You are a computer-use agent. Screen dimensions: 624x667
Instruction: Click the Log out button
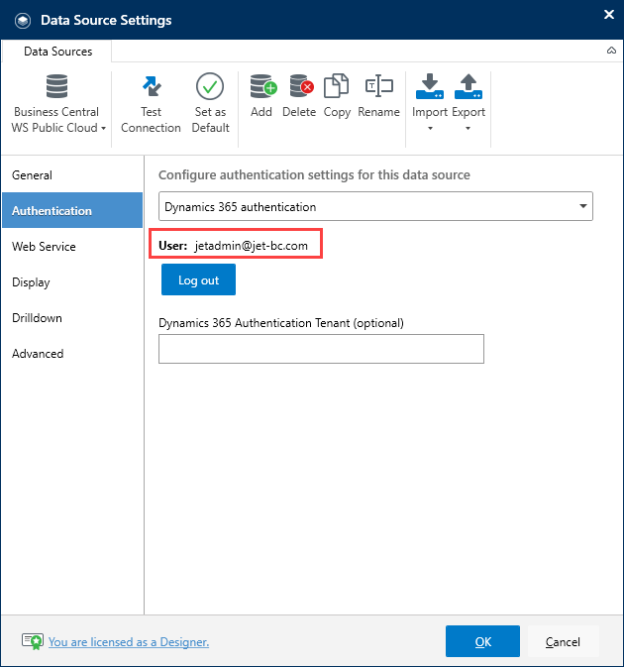coord(198,279)
